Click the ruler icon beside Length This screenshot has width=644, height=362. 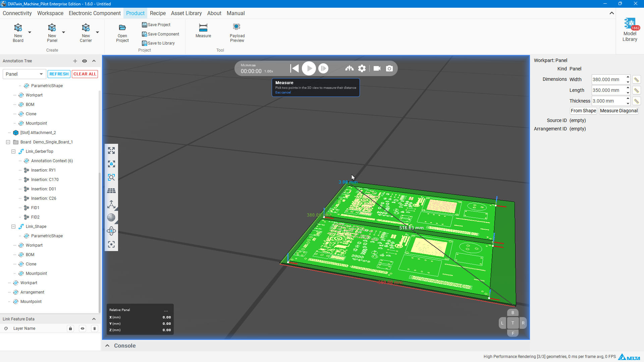pos(636,90)
